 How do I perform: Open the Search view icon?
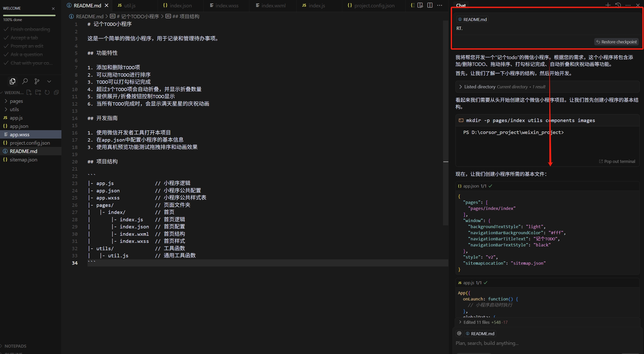point(25,81)
